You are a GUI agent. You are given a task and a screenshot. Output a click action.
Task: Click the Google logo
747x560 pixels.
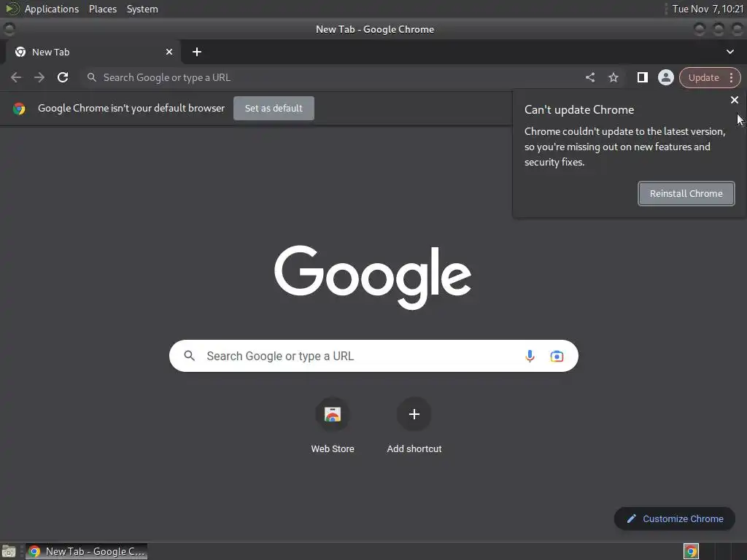(373, 276)
